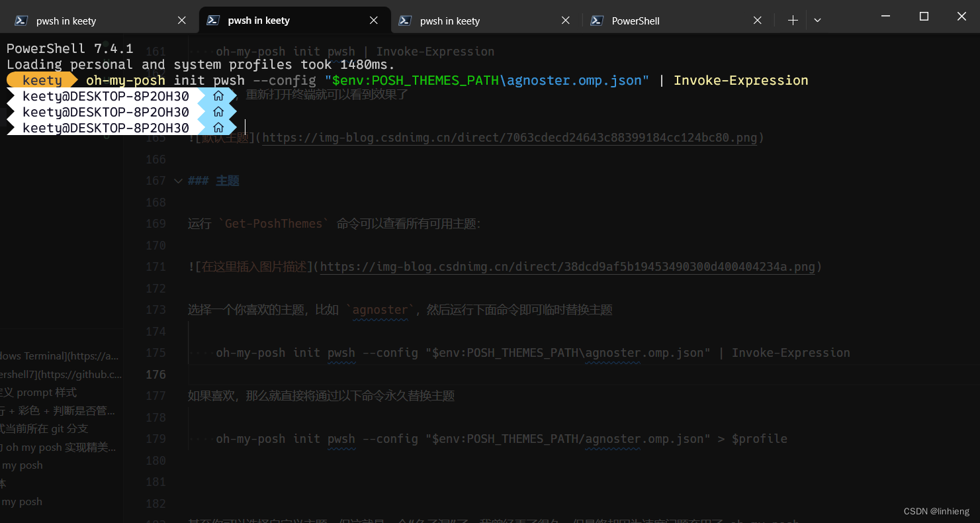Close pwsh in keety tab next to PowerShell
The width and height of the screenshot is (980, 523).
[x=566, y=21]
